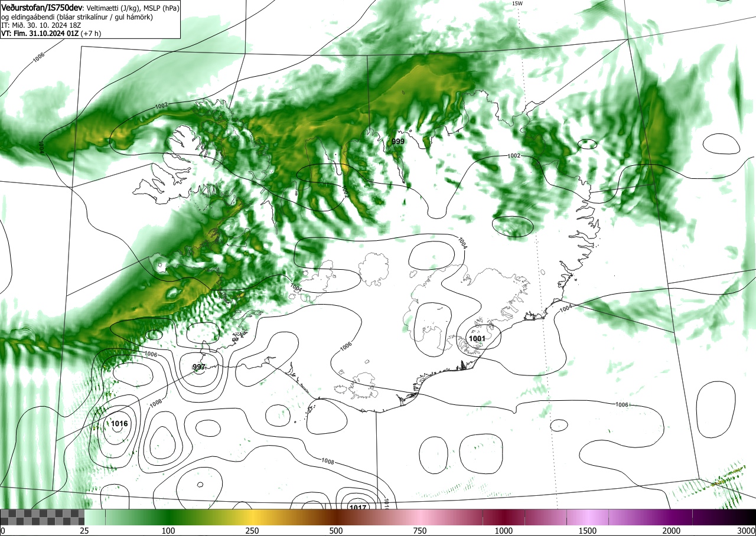Screen dimensions: 756x536
Task: Click the "1500" tick on the color scale
Action: 588,531
